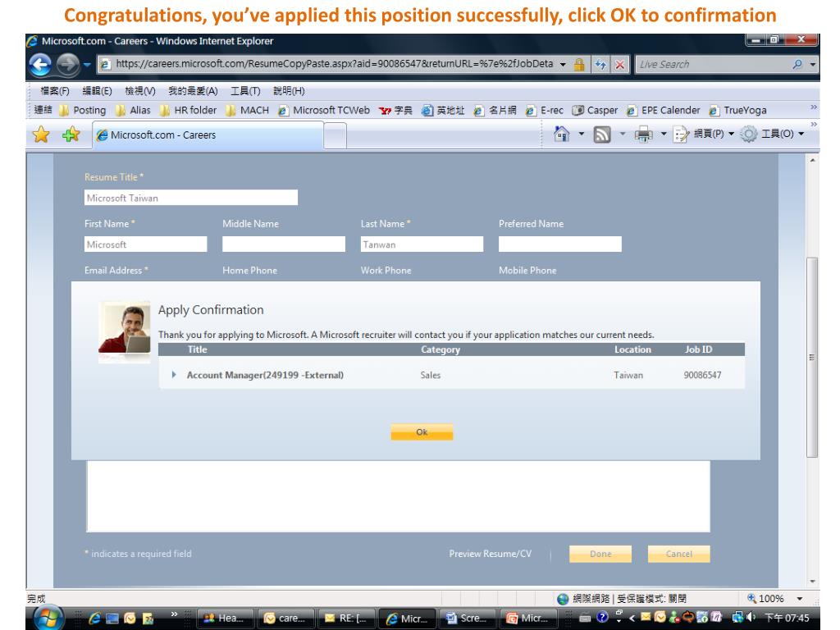Open the Alias favorites folder
This screenshot has height=630, width=840.
(133, 111)
